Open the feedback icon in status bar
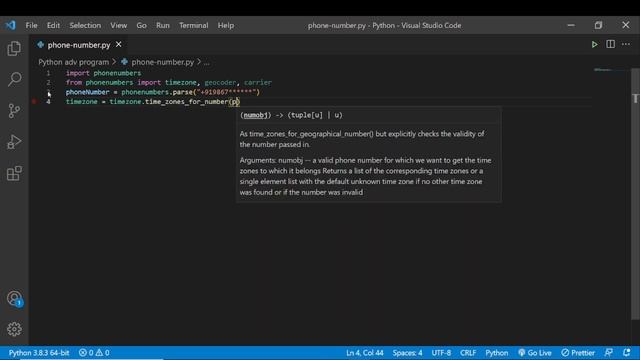The image size is (640, 360). [608, 353]
